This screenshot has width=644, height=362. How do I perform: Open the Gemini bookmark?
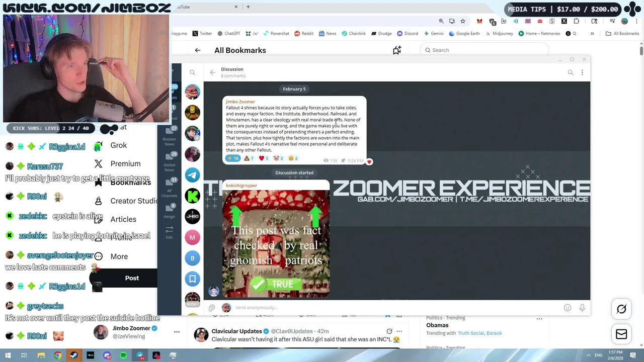[434, 34]
